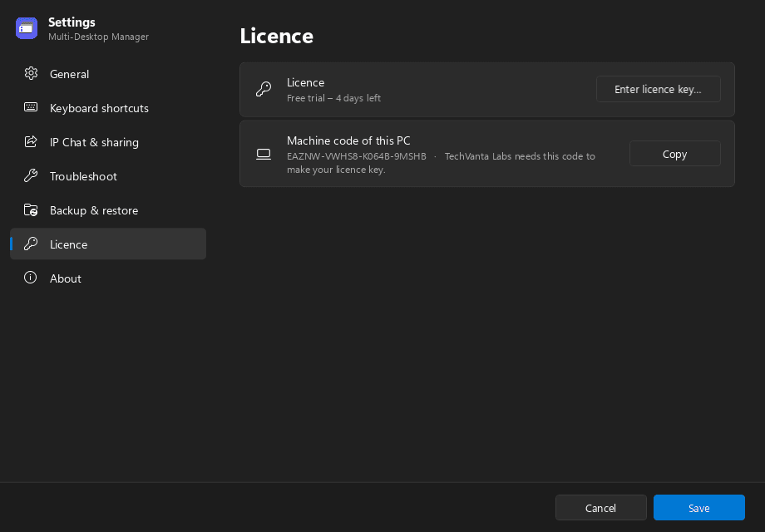Click the 'Settings' title text

pyautogui.click(x=72, y=22)
